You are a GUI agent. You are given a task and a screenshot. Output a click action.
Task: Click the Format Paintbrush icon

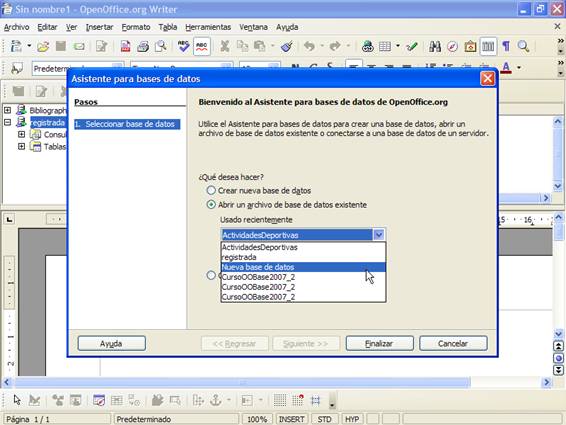[287, 47]
